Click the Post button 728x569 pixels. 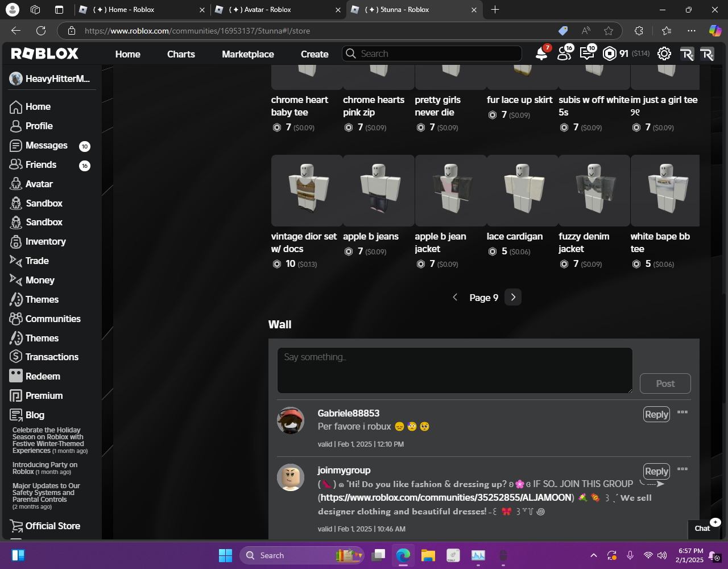point(665,384)
